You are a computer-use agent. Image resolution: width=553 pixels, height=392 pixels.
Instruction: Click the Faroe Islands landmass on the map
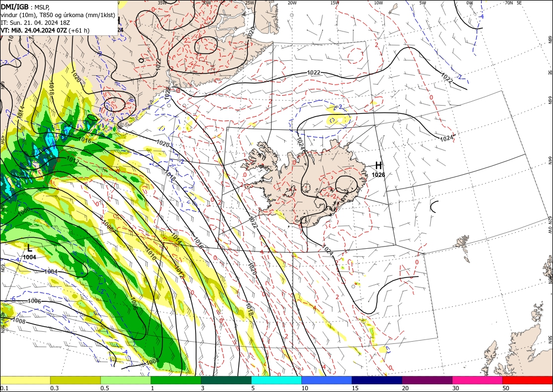(x=462, y=242)
